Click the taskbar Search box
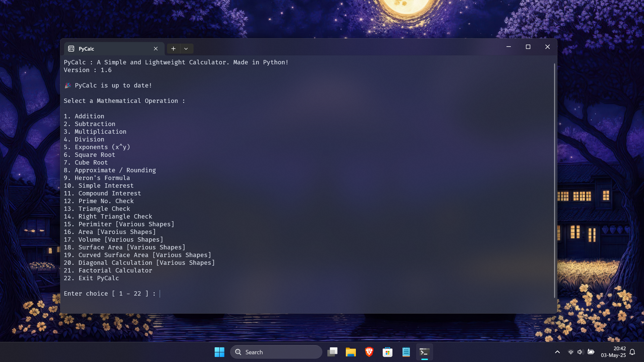This screenshot has height=362, width=644. (x=276, y=352)
